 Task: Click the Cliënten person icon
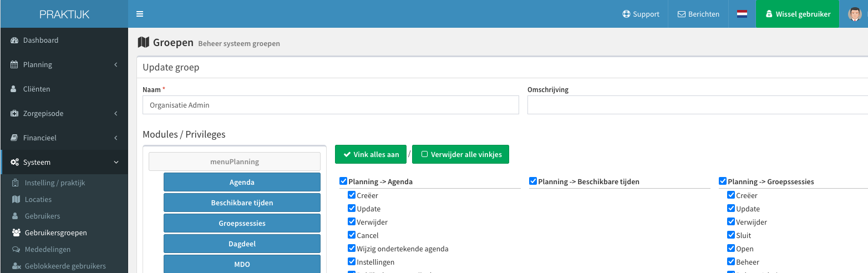click(x=14, y=89)
